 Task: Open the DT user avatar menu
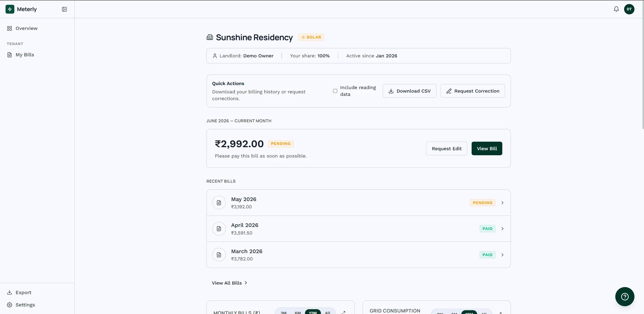(629, 9)
